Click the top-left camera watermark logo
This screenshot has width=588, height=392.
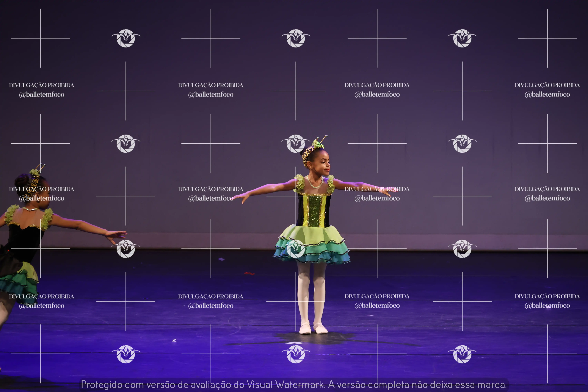(126, 38)
